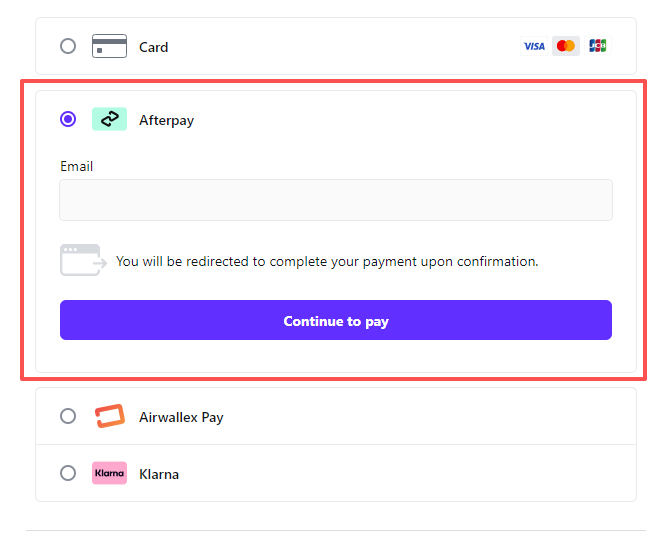Click the Mastercard logo
Viewport: 665px width, 548px height.
[x=565, y=46]
